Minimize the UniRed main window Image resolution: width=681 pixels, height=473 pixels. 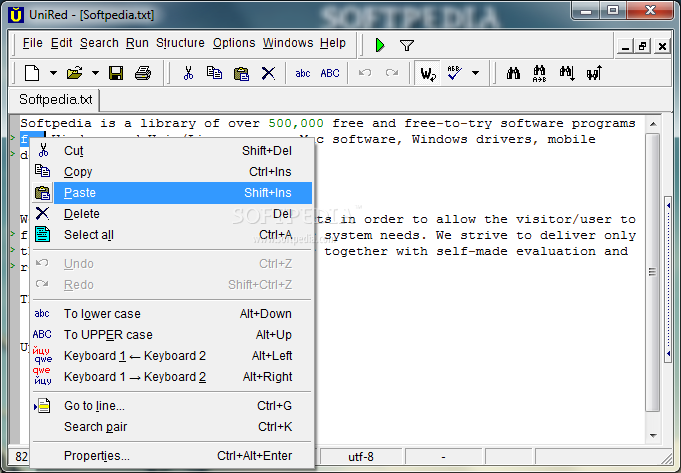pos(586,10)
